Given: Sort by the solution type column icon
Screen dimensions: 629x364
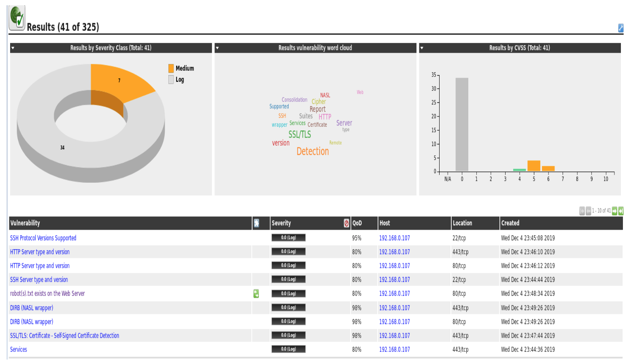Looking at the screenshot, I should [256, 223].
